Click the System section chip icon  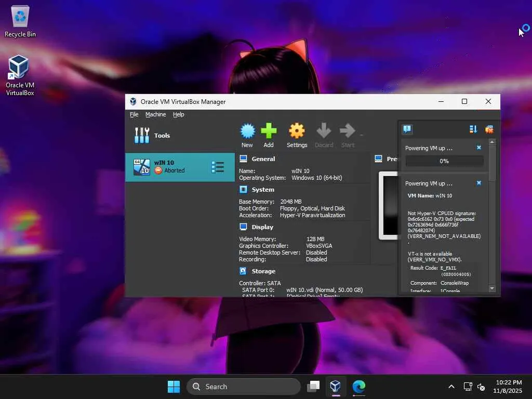(x=243, y=189)
